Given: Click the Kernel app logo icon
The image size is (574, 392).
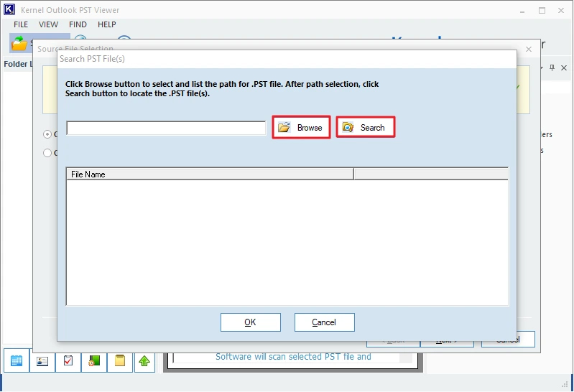Looking at the screenshot, I should pos(9,9).
